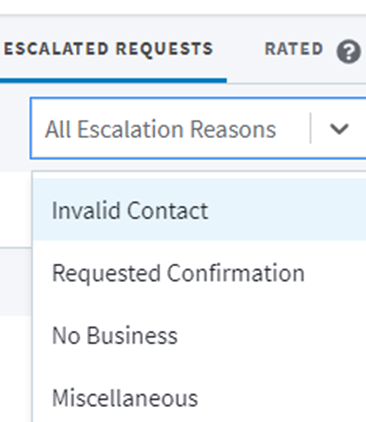Open the All Escalation Reasons combo box
The image size is (366, 422).
[198, 128]
